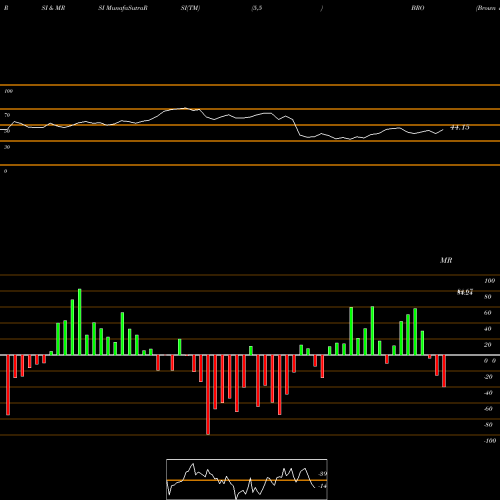Click the tallest green MR histogram bar

80,322
